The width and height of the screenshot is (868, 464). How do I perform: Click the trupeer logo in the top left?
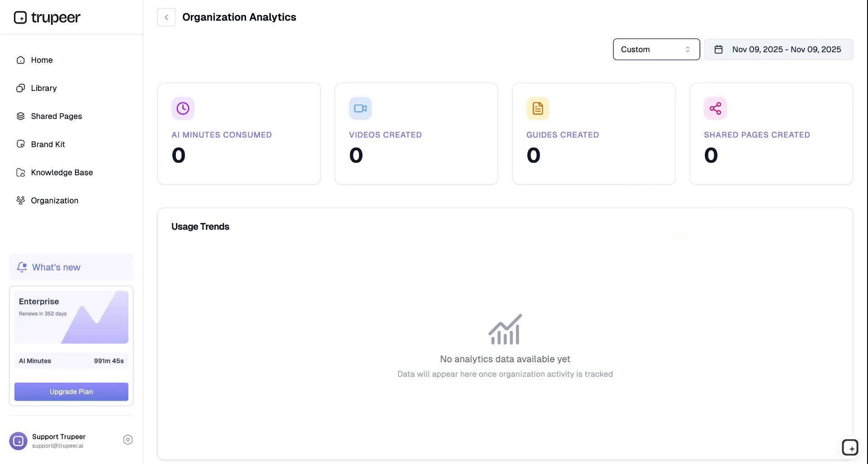coord(47,17)
